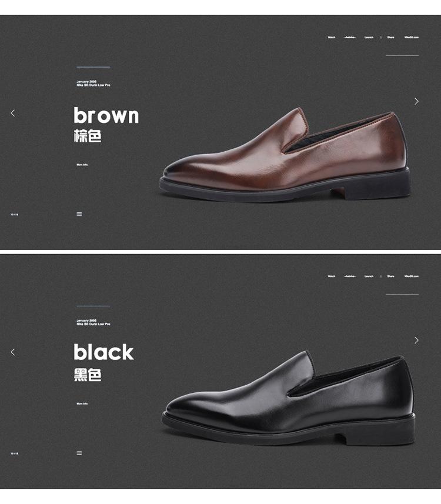Open hamburger menu under brown slide

point(79,214)
